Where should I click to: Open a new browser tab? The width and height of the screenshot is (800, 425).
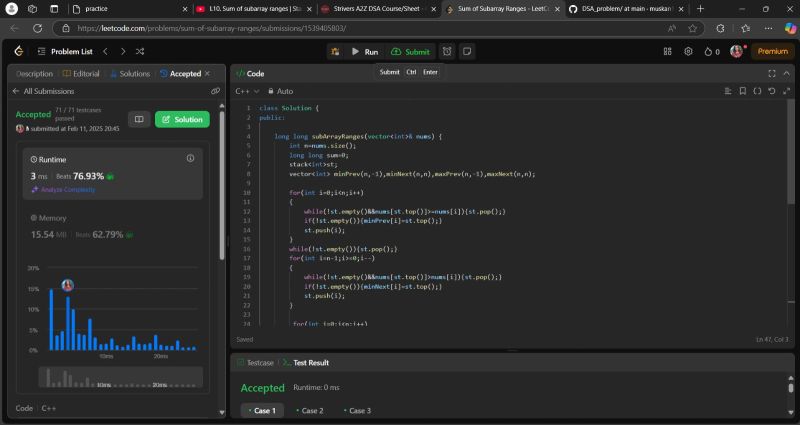701,9
